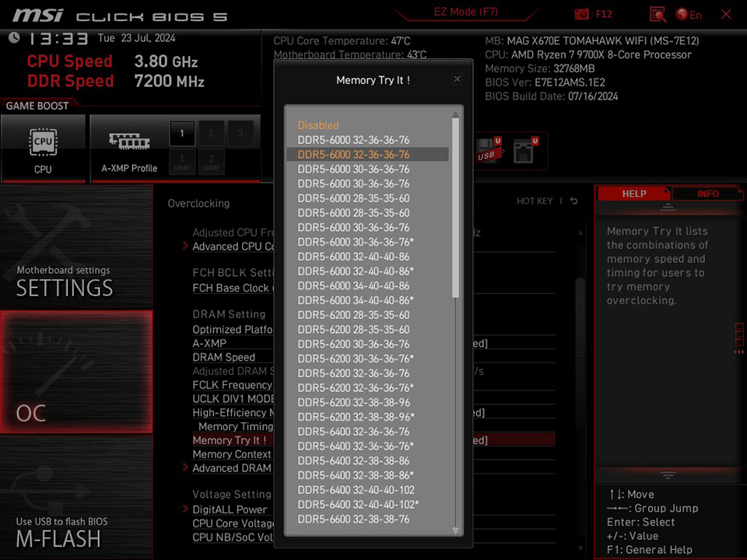Close the Memory Try It popup

458,79
